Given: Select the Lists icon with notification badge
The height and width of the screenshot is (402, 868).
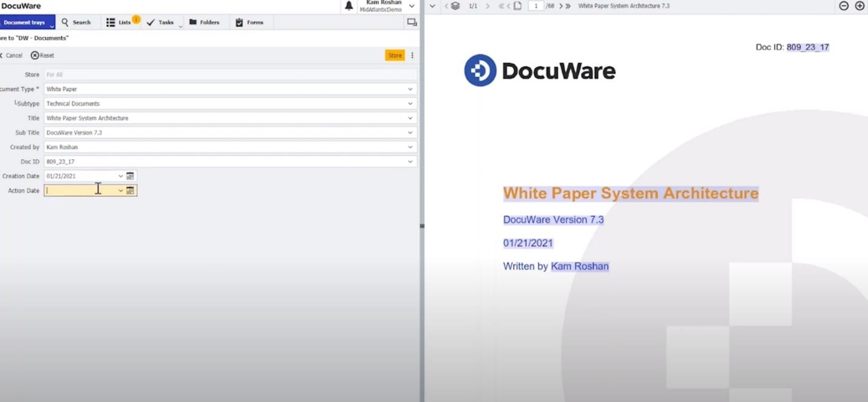Looking at the screenshot, I should point(120,22).
